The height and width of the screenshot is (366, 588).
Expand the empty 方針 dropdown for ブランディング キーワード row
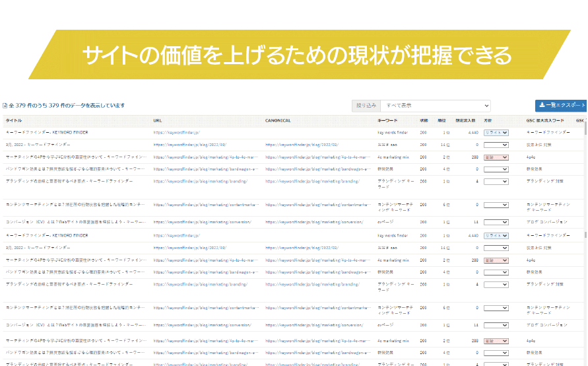[496, 182]
